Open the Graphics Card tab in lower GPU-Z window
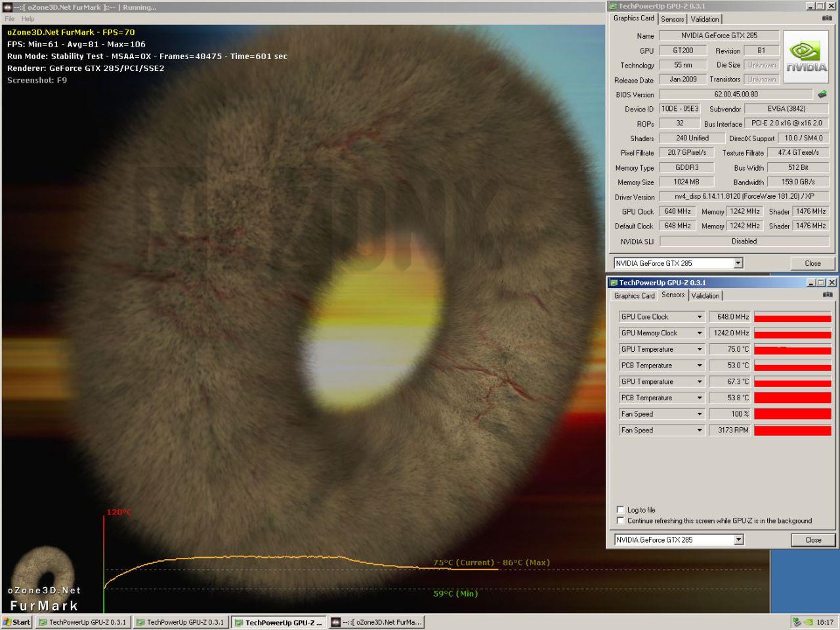The height and width of the screenshot is (630, 840). tap(635, 295)
